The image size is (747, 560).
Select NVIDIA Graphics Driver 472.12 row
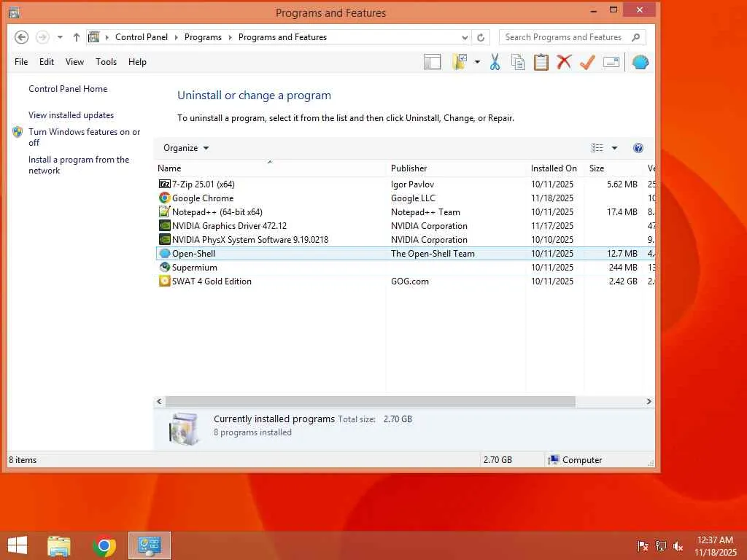click(405, 226)
